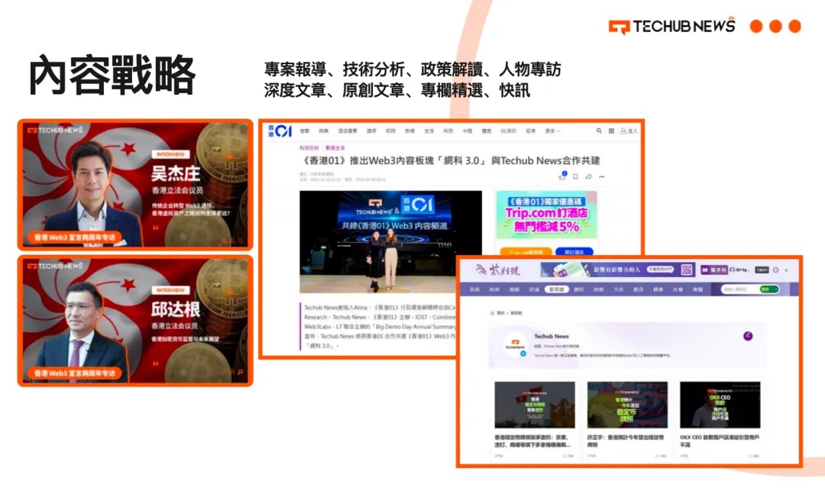Expand the 更多 menu in 香港01 navigation
The height and width of the screenshot is (504, 825).
[552, 131]
